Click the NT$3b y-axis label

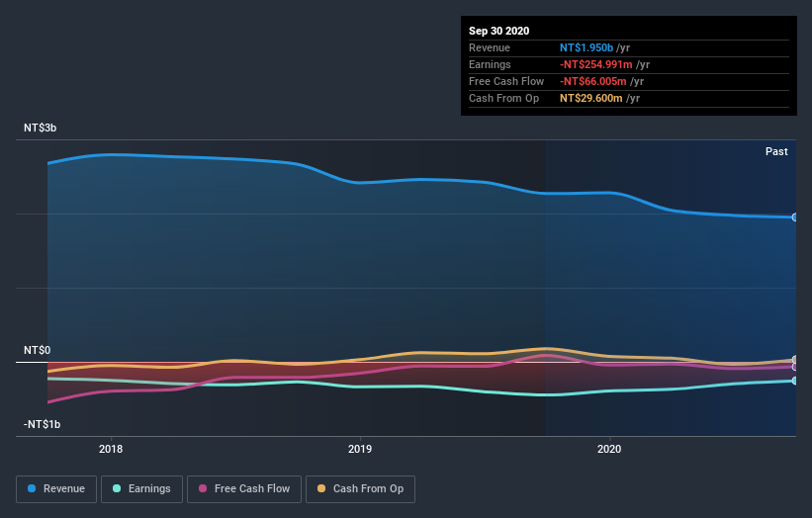40,128
